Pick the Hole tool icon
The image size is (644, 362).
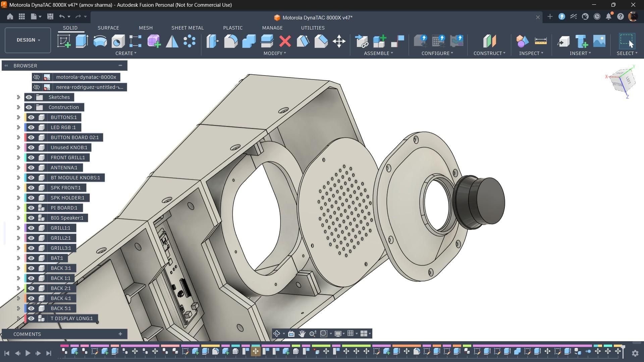tap(118, 41)
